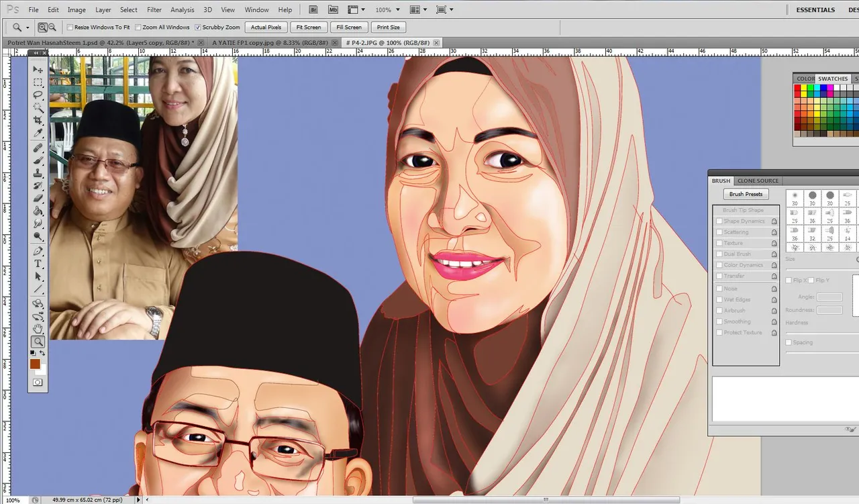Select the Crop tool

[x=38, y=121]
